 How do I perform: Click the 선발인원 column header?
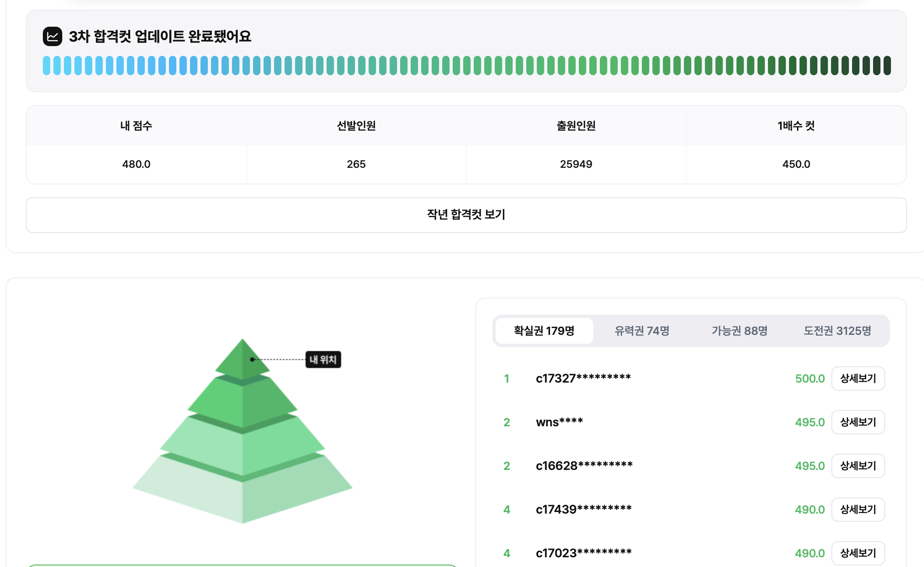(356, 126)
